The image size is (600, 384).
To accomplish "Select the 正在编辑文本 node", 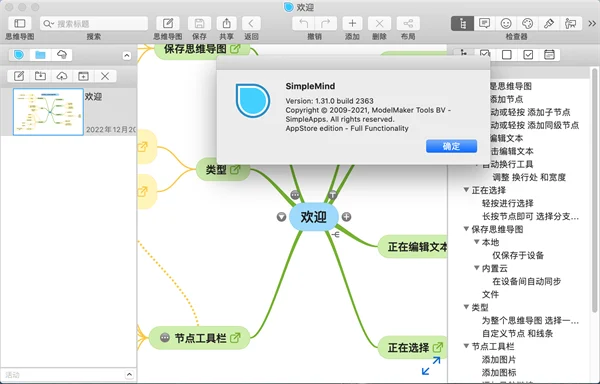I will pos(412,247).
